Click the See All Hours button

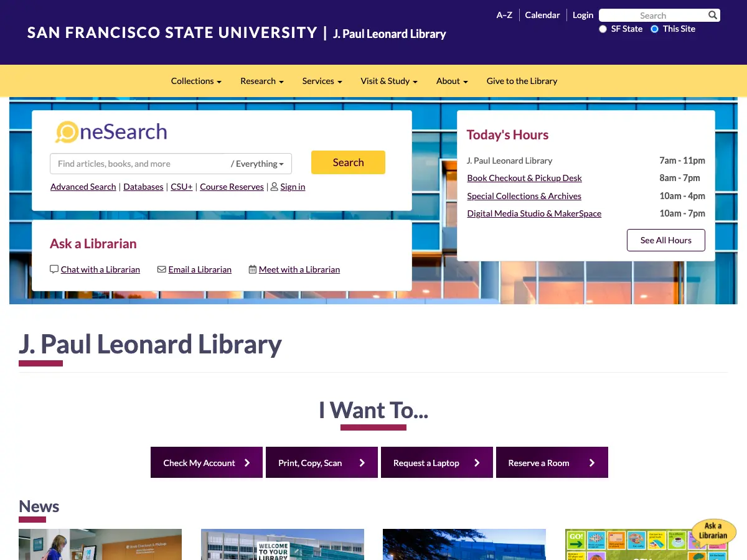666,240
